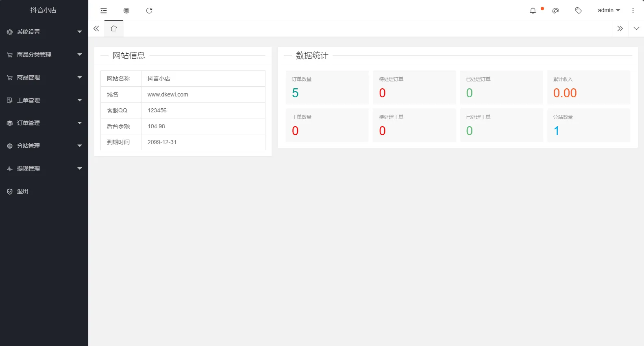
Task: Expand the 订单管理 section
Action: (x=44, y=123)
